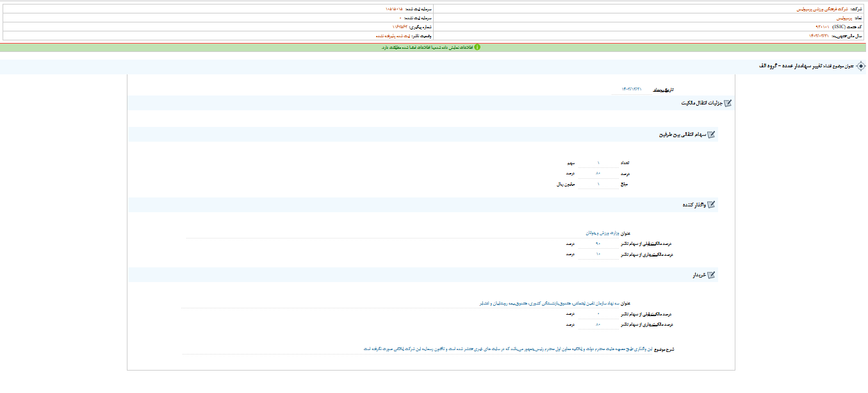Click the amount (مبلغ) field in million rials
Viewport: 868px width, 393px height.
[x=598, y=185]
